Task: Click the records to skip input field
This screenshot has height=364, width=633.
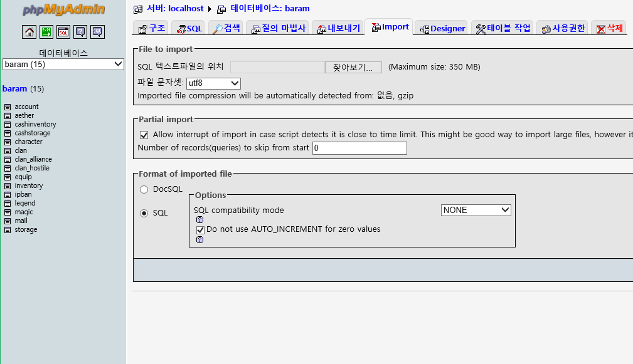Action: 359,148
